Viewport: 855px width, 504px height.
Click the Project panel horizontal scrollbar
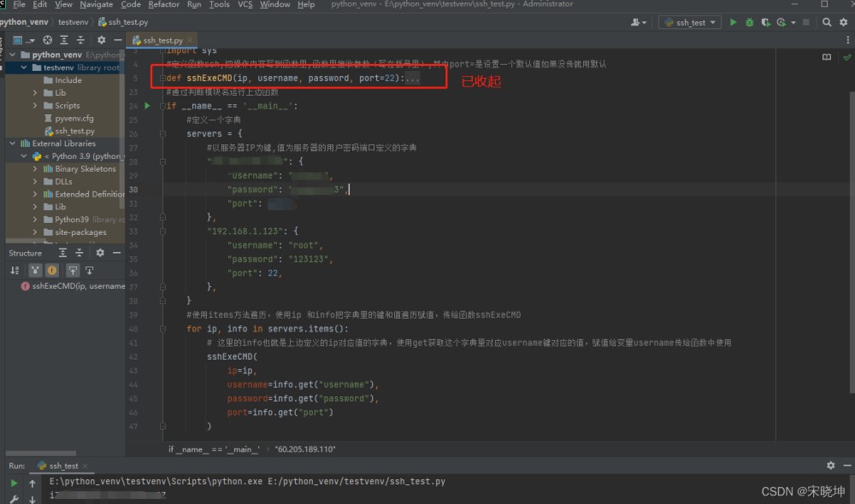tap(41, 453)
